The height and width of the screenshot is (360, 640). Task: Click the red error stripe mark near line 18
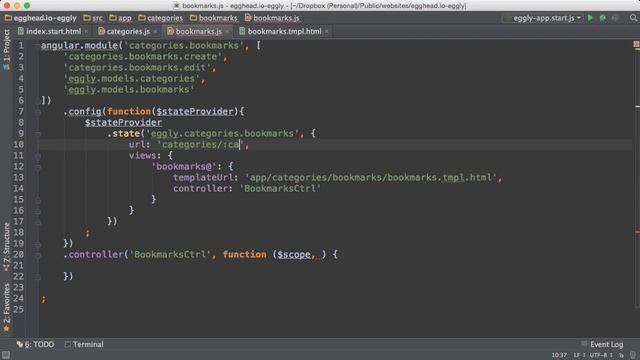(637, 232)
